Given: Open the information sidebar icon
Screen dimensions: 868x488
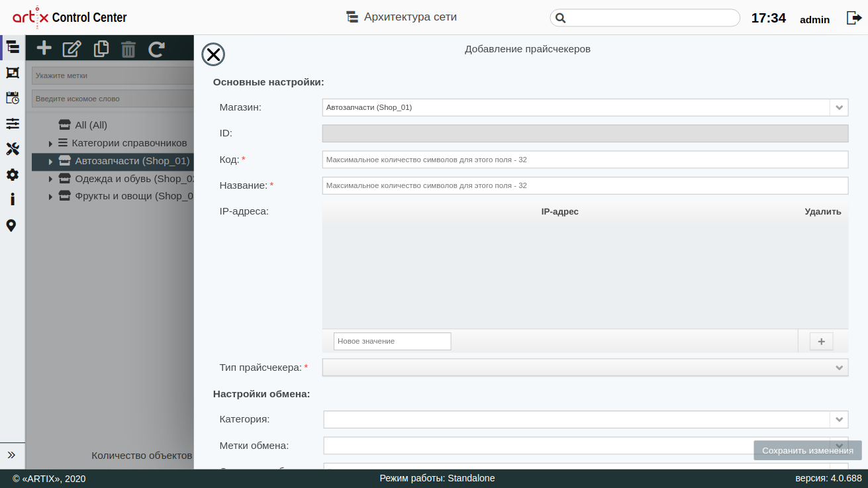Looking at the screenshot, I should (x=12, y=199).
